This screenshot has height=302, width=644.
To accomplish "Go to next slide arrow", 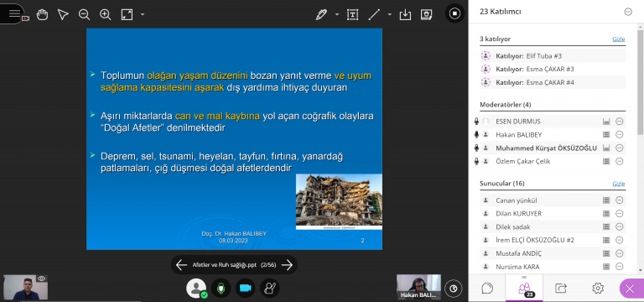I will [287, 265].
